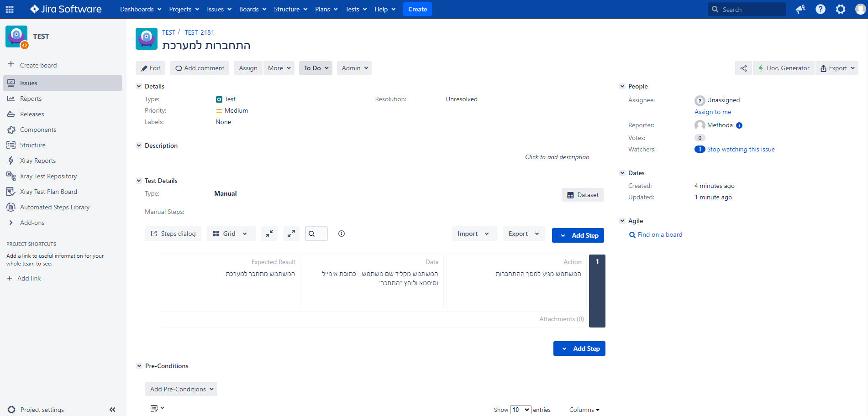This screenshot has width=868, height=416.
Task: Click Assign to me link
Action: 713,112
